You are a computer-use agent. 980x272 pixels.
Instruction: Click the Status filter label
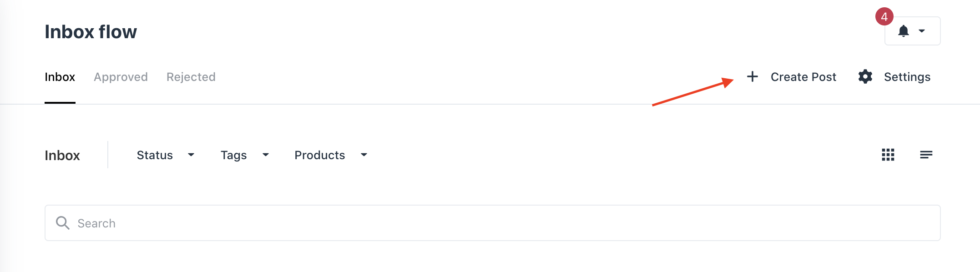pyautogui.click(x=155, y=155)
